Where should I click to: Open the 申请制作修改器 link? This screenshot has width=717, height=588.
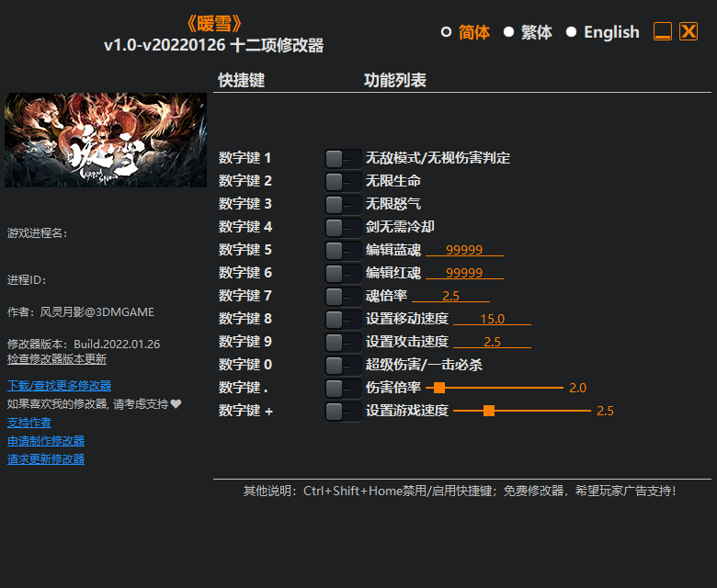point(46,441)
